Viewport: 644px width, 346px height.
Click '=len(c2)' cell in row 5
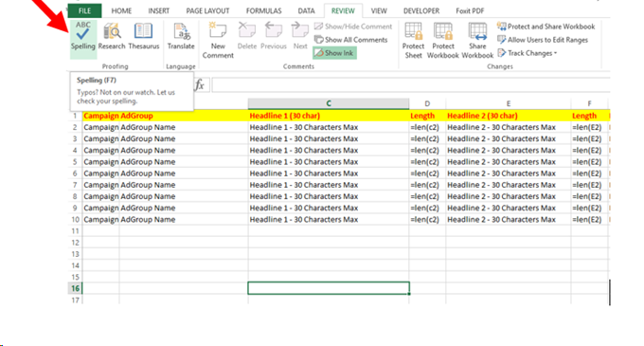click(x=427, y=162)
